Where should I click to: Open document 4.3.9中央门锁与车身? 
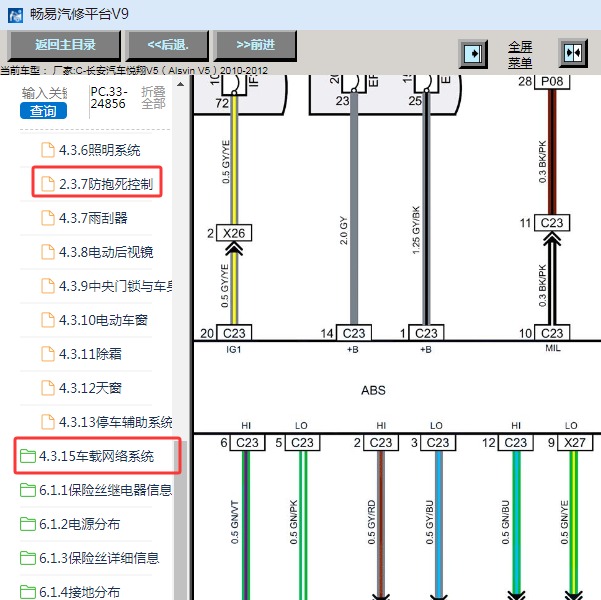coord(115,286)
